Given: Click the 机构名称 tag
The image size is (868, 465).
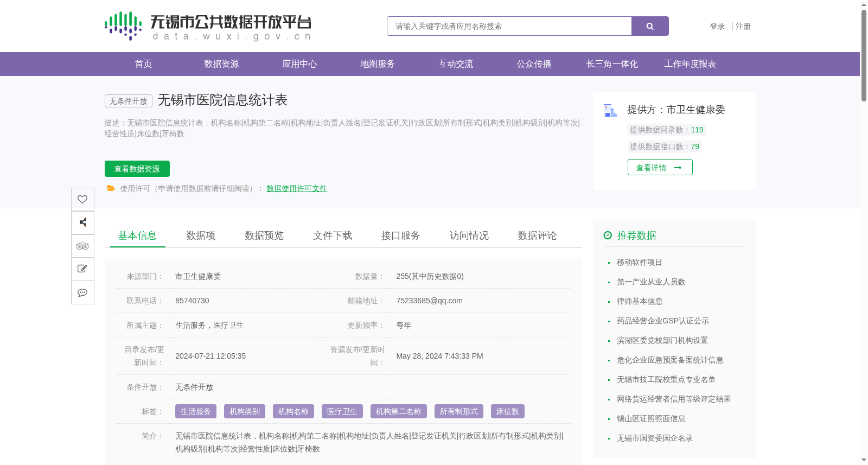Looking at the screenshot, I should tap(293, 411).
